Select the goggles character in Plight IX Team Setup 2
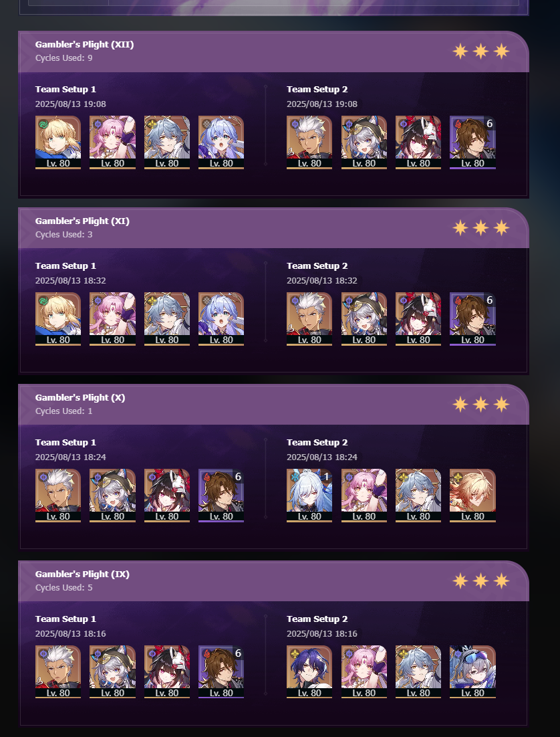Image resolution: width=560 pixels, height=737 pixels. coord(472,672)
